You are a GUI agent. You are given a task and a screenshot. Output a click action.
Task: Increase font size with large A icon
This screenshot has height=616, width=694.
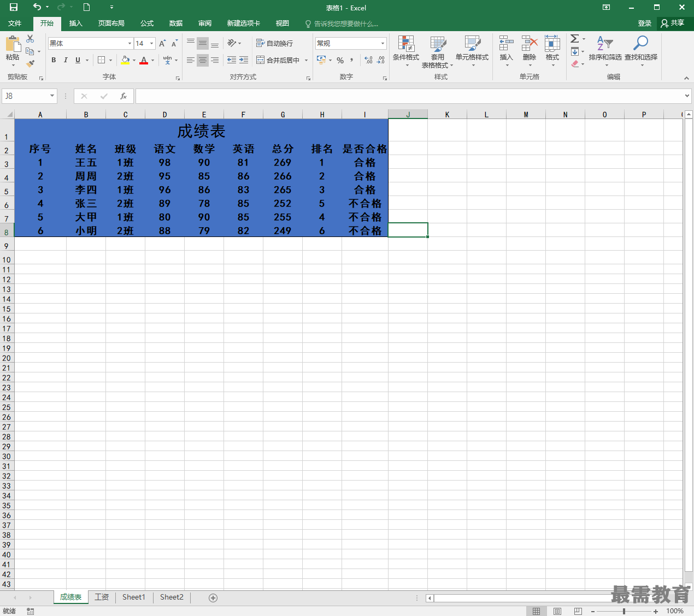[162, 43]
